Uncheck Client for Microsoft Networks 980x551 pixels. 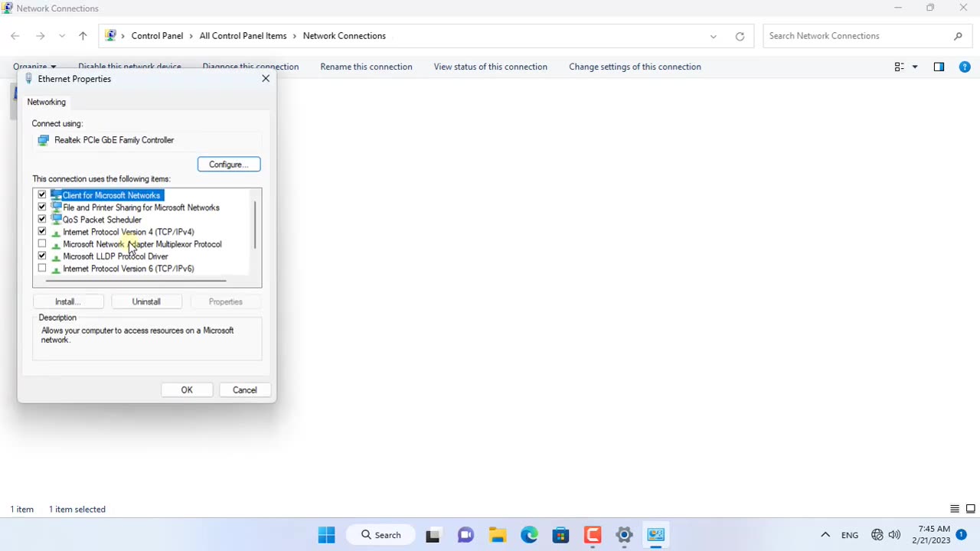[42, 195]
